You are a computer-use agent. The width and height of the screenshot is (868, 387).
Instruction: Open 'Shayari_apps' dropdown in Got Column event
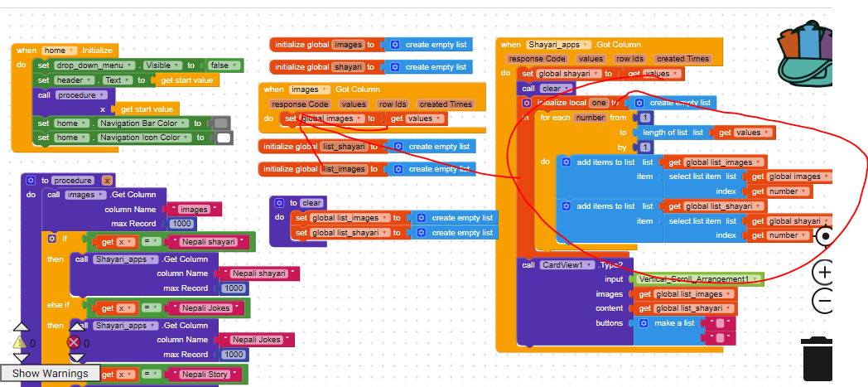(560, 45)
